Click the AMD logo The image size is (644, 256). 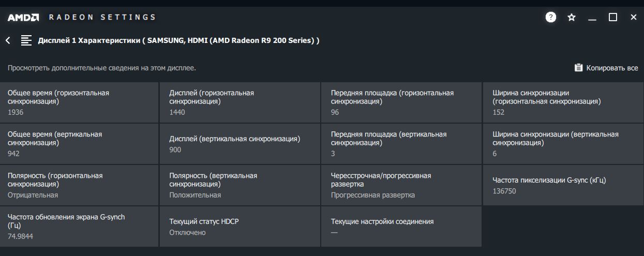coord(23,17)
